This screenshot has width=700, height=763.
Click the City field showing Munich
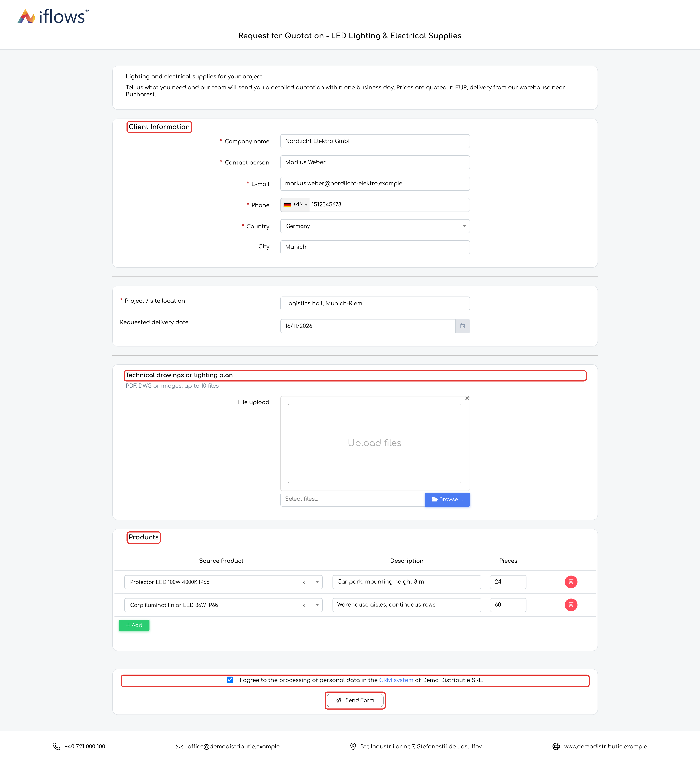pyautogui.click(x=375, y=247)
